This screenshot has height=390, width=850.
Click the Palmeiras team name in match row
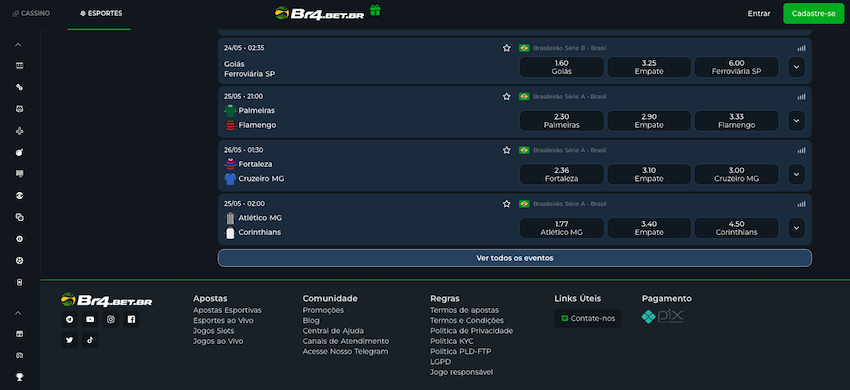(256, 111)
